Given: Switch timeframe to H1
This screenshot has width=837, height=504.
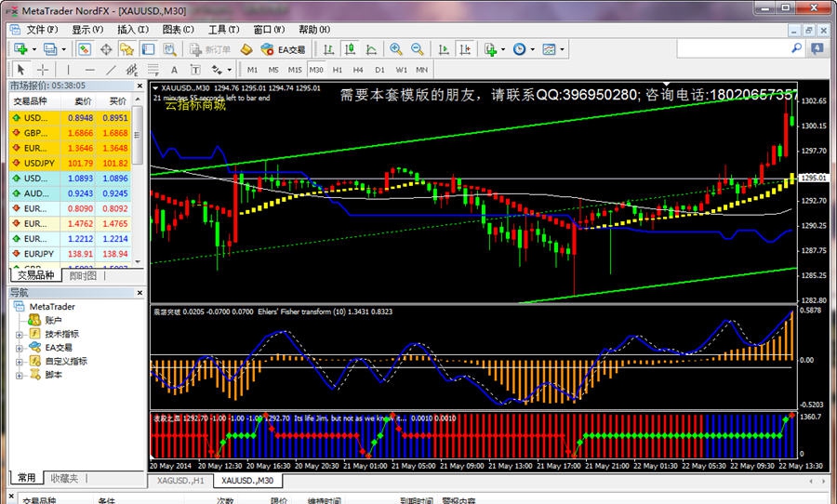Looking at the screenshot, I should pos(337,70).
